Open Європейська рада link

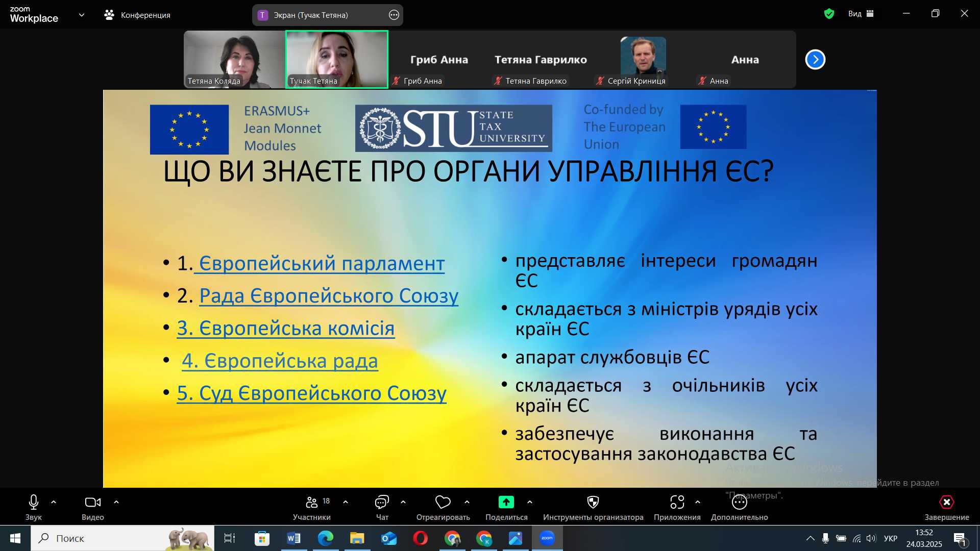[x=280, y=361]
